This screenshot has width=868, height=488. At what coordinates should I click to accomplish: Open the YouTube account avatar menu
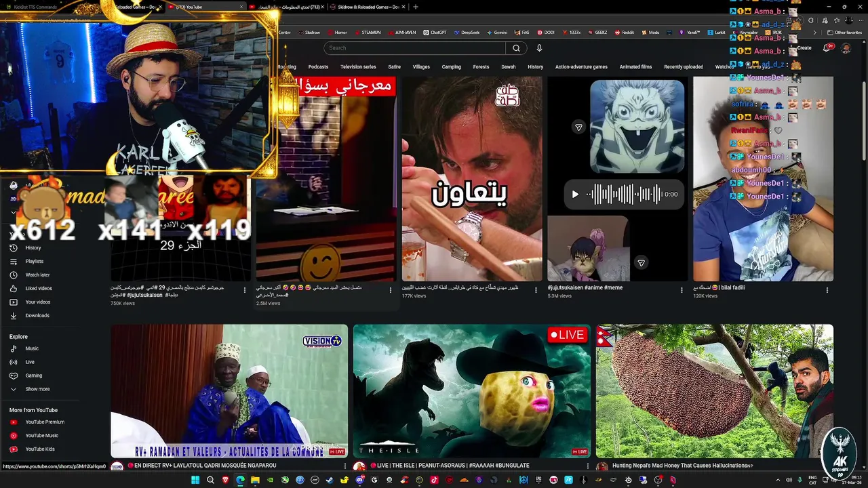(x=846, y=48)
